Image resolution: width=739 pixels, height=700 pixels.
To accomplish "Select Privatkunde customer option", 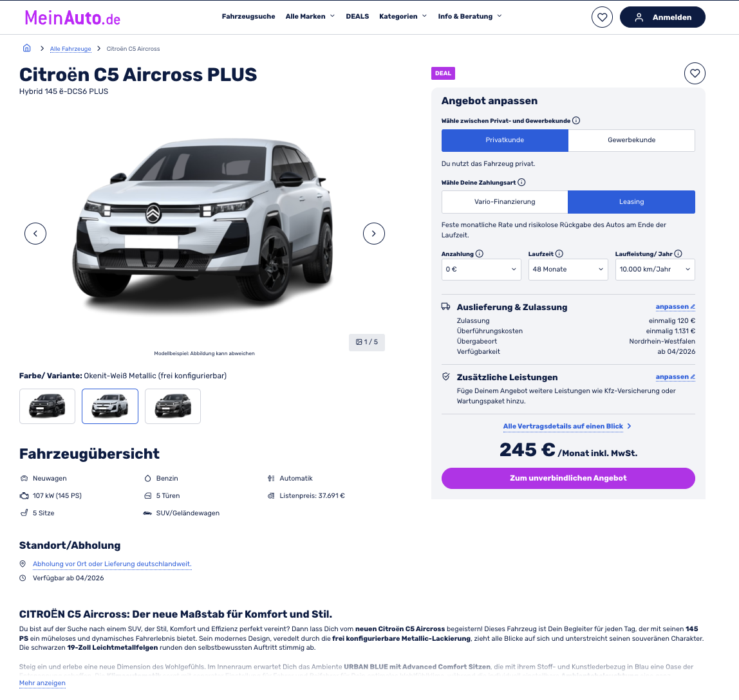I will tap(505, 140).
